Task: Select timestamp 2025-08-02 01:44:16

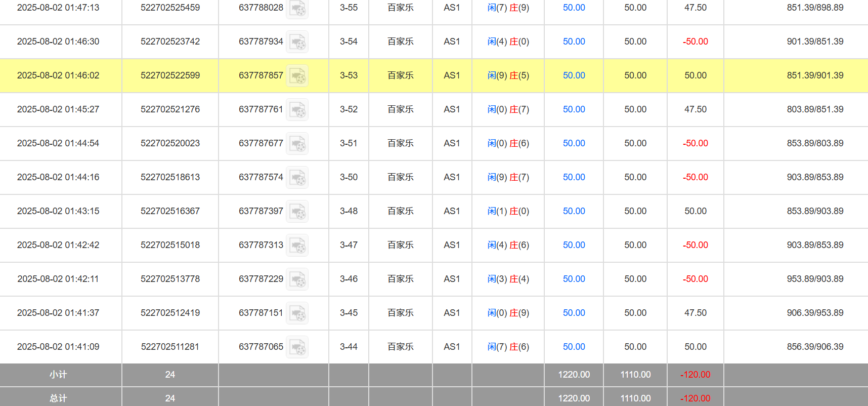Action: point(58,177)
